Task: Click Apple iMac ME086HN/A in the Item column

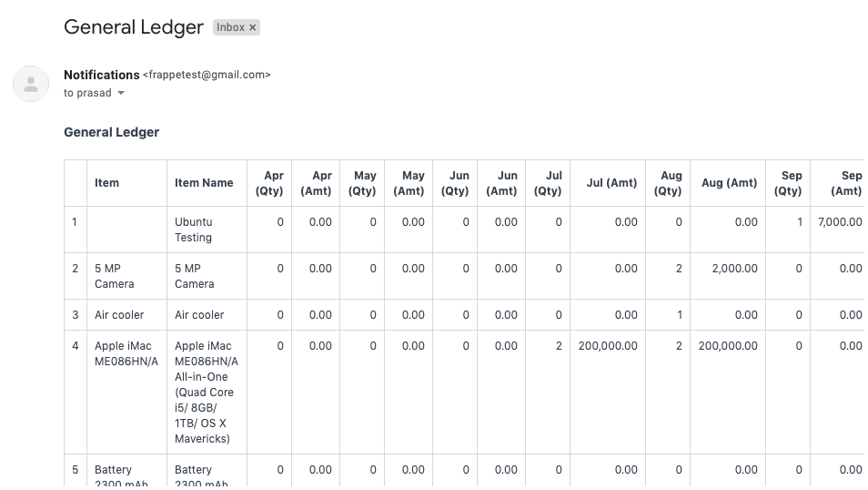Action: pos(126,353)
